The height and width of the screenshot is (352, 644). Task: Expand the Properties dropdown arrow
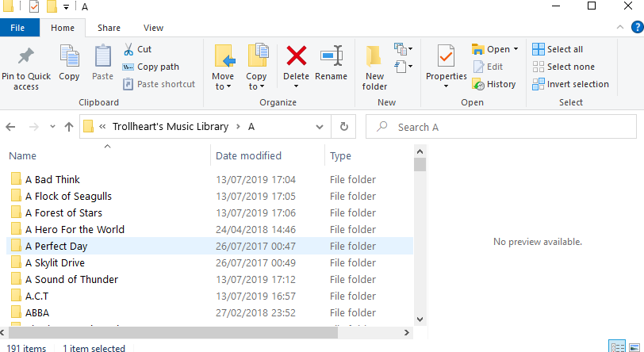(x=446, y=86)
